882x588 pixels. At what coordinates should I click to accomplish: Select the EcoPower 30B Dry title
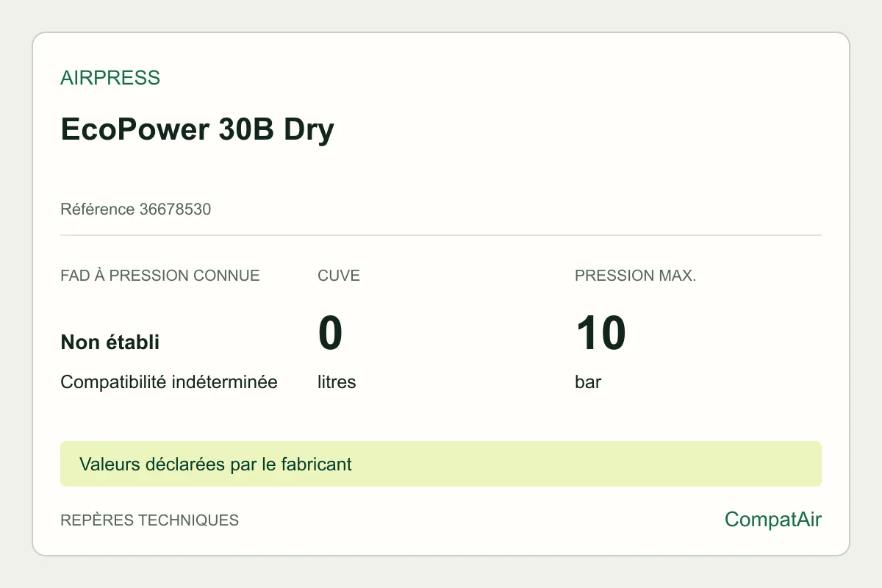(x=197, y=130)
